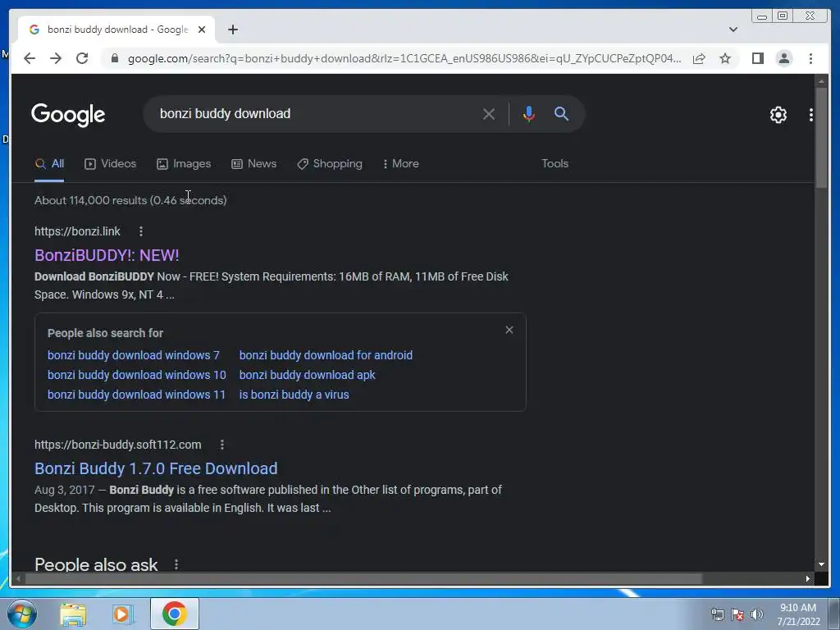This screenshot has height=630, width=840.
Task: Close the bonzi buddy download tab
Action: coord(202,30)
